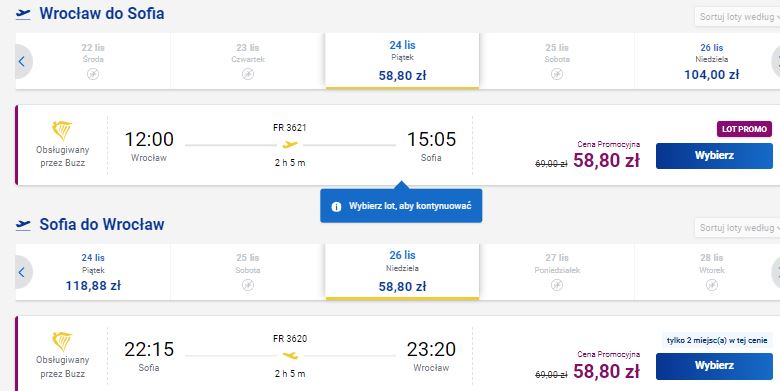Show earlier return dates with the left arrow

(22, 272)
